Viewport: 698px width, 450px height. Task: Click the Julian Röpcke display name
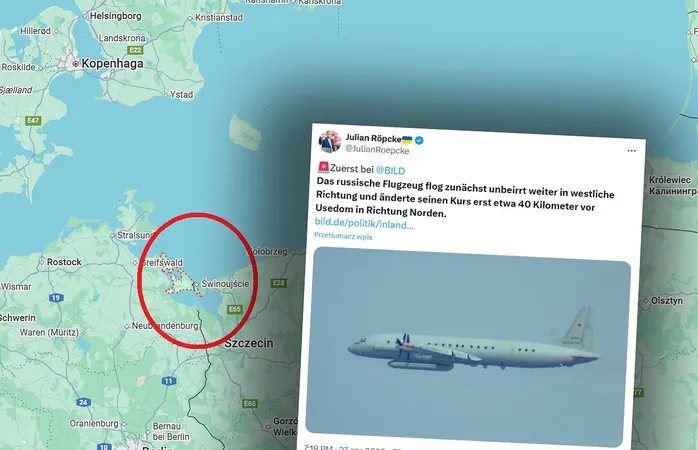click(x=373, y=138)
